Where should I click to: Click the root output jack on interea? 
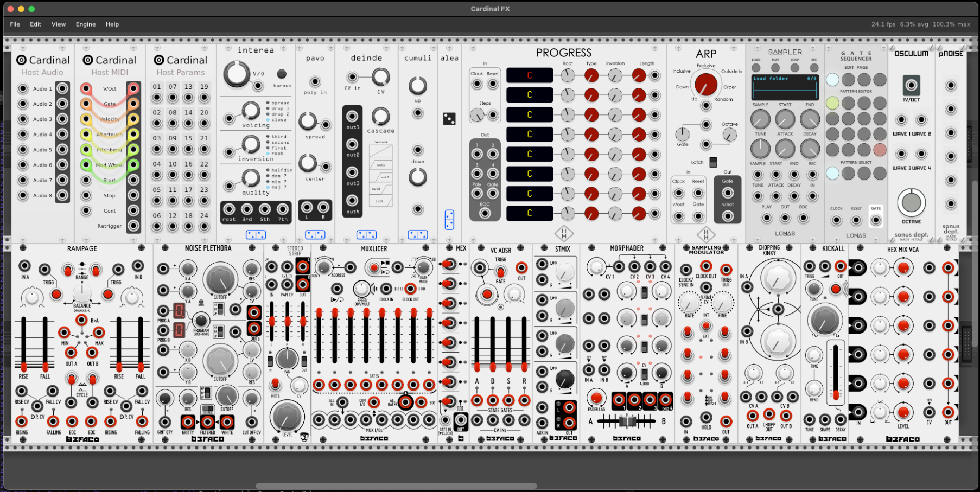229,209
